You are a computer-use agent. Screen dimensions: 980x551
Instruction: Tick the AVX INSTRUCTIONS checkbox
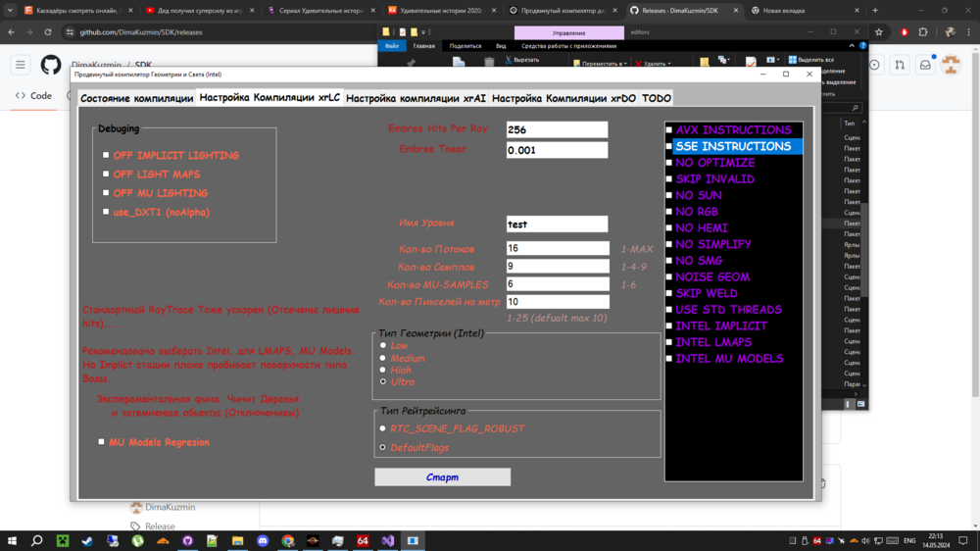669,130
